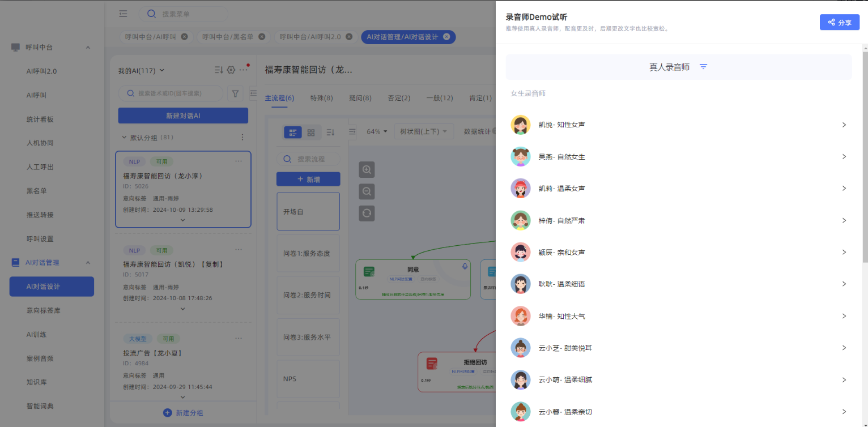Click the funnel filter icon near search box

point(235,93)
